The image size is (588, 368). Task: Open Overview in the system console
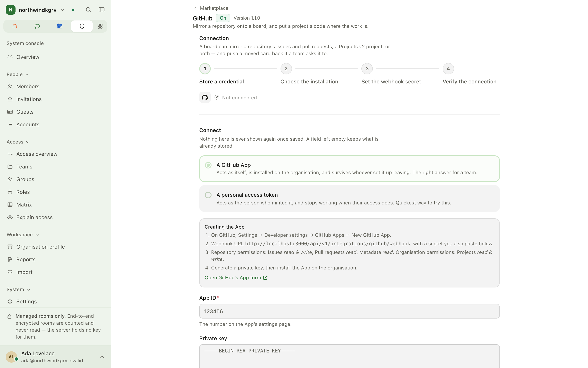point(55,57)
